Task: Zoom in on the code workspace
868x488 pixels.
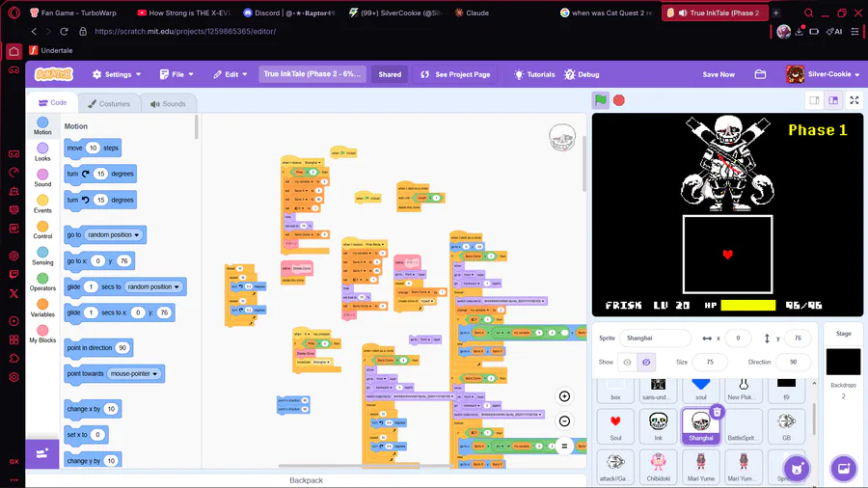Action: coord(564,396)
